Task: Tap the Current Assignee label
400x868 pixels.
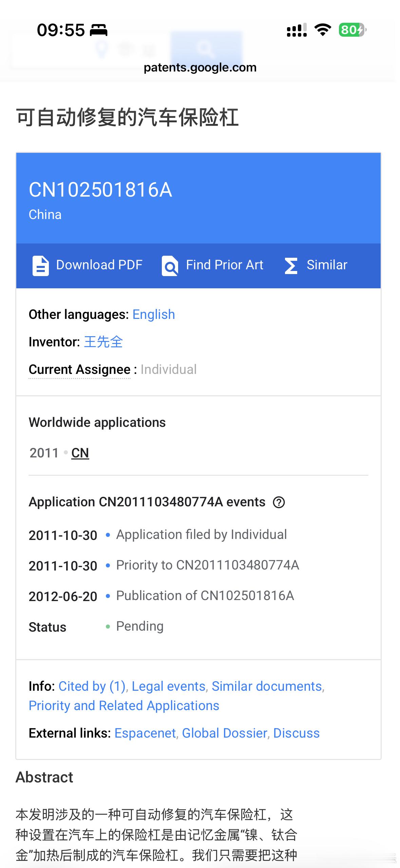Action: point(80,369)
